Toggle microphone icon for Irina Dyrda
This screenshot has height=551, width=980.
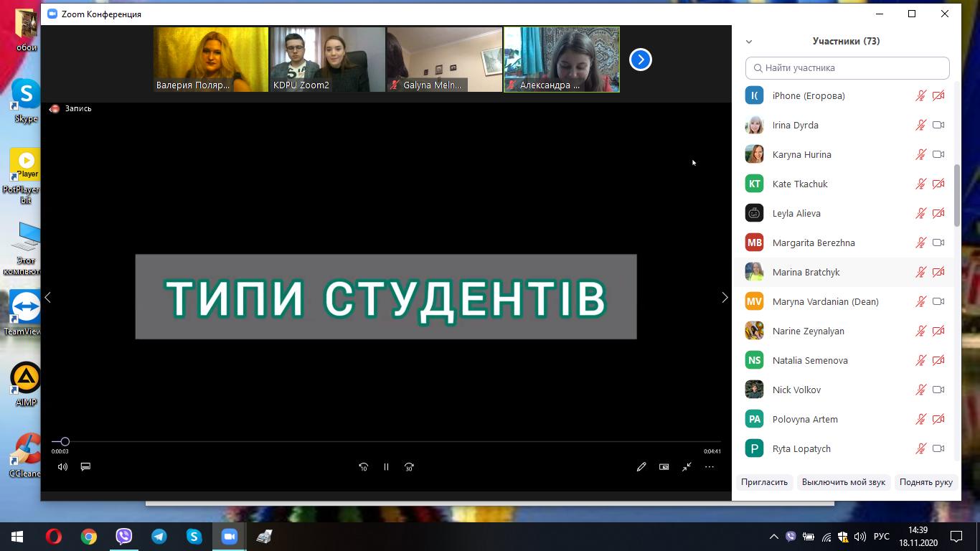tap(920, 125)
